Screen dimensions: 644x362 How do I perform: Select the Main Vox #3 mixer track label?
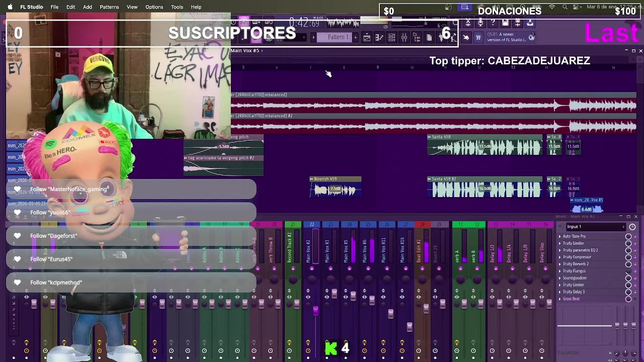point(328,250)
